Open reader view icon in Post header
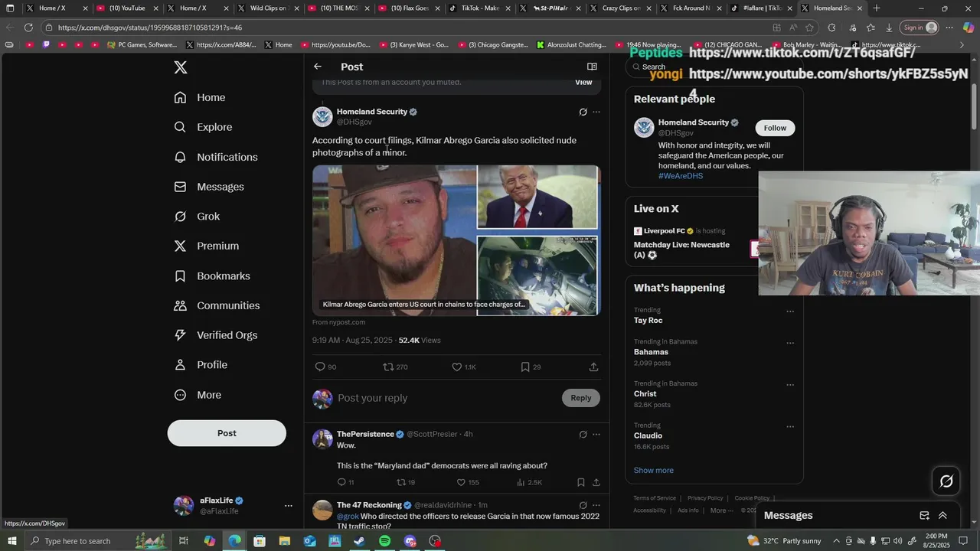The width and height of the screenshot is (980, 551). click(x=592, y=67)
